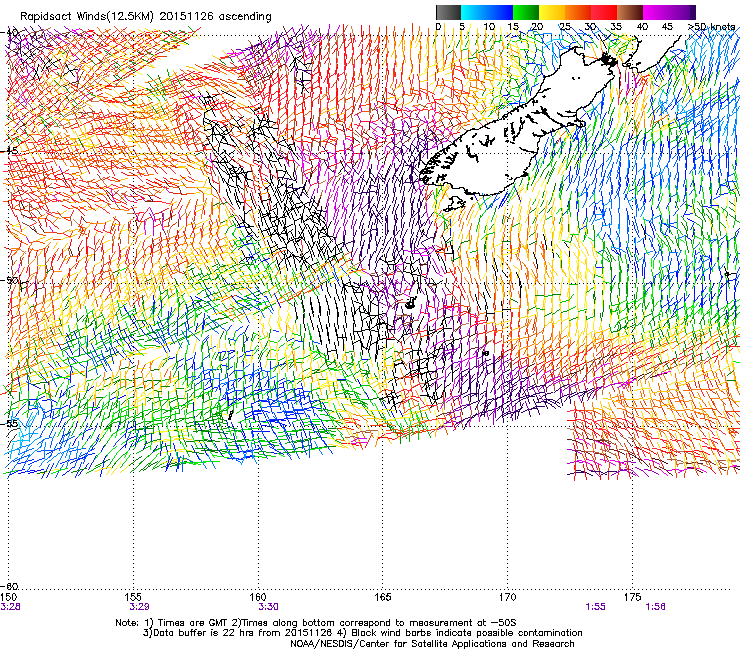Click the '160' longitude axis label
Screen dimensions: 740x650
[258, 597]
